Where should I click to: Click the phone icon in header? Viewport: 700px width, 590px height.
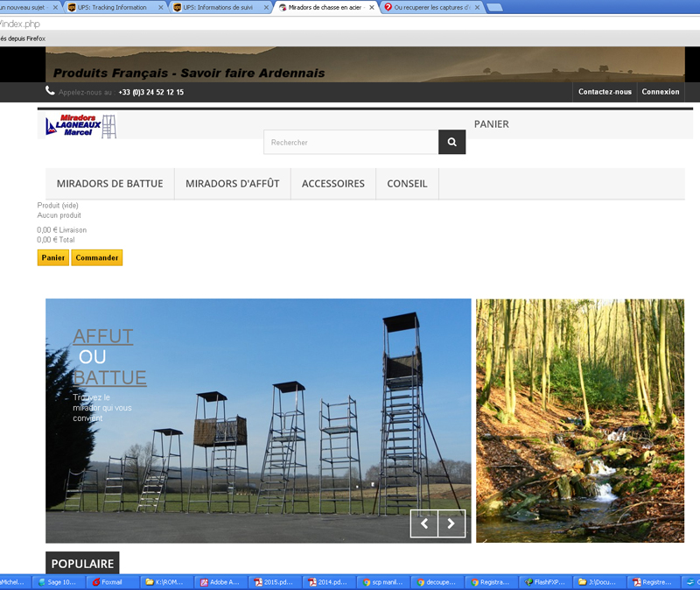(50, 91)
